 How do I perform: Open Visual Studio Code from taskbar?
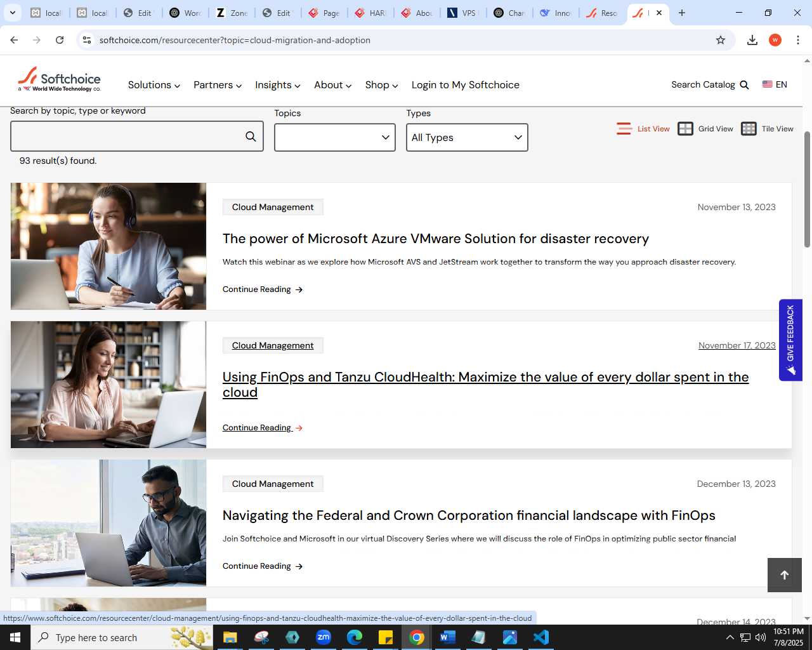(541, 637)
